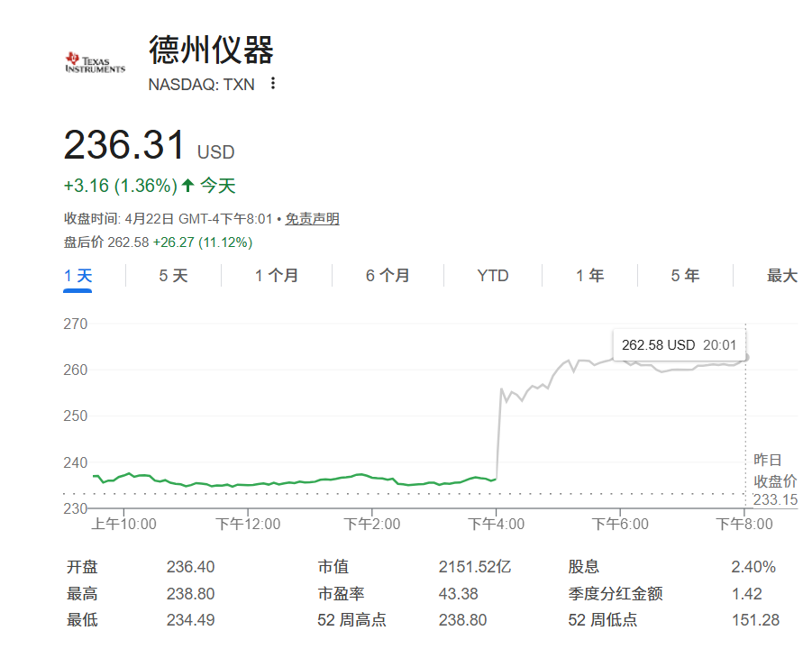Switch to the 5 天 chart tab
812x649 pixels.
click(173, 276)
